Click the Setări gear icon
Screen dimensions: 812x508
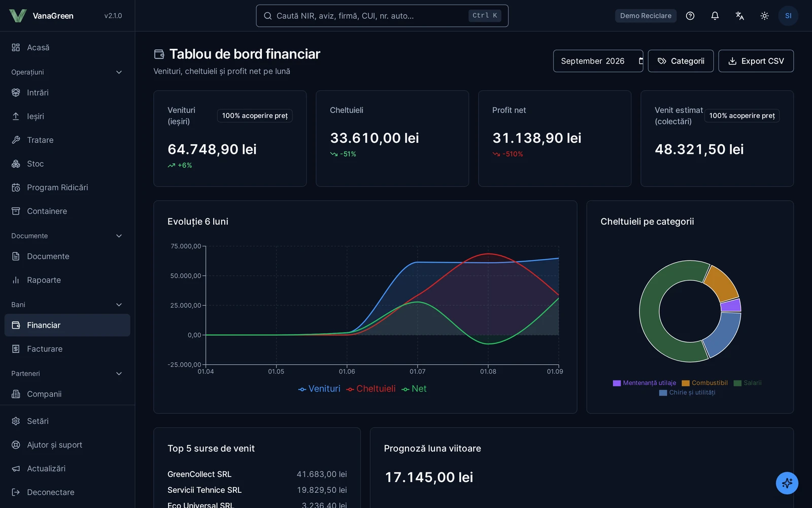(16, 421)
